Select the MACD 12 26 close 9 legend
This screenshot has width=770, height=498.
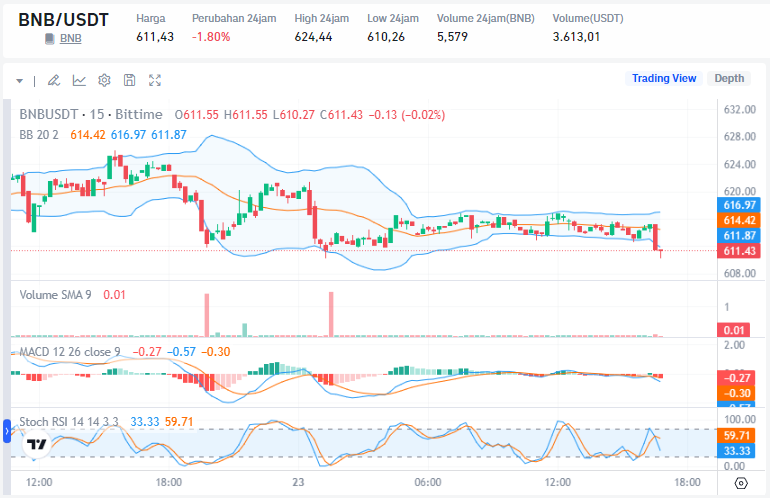(x=70, y=352)
